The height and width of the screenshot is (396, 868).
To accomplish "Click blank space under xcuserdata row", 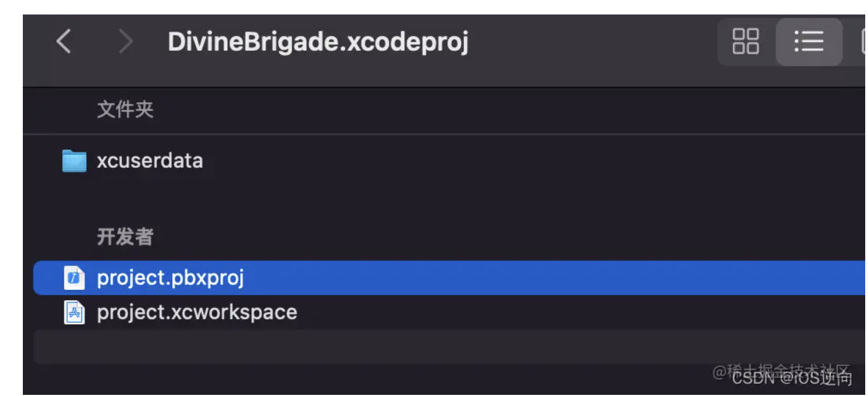I will click(x=448, y=195).
